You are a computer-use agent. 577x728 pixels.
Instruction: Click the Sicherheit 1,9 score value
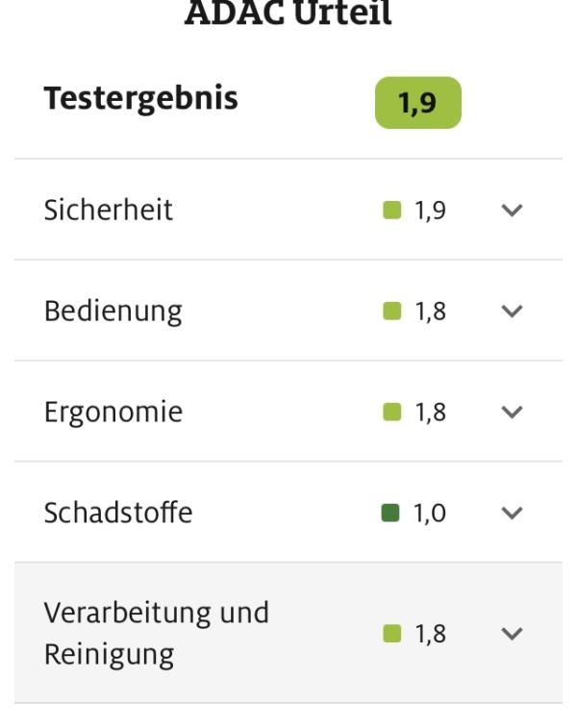point(430,211)
